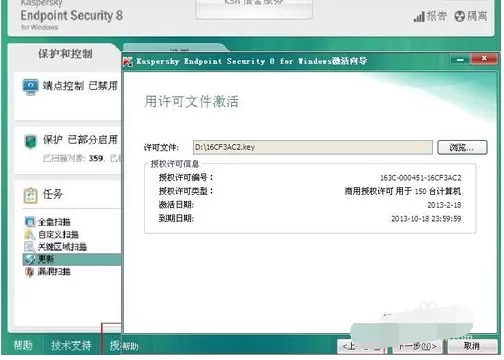Click the Kaspersky wizard title bar icon
This screenshot has width=504, height=360.
(x=128, y=61)
